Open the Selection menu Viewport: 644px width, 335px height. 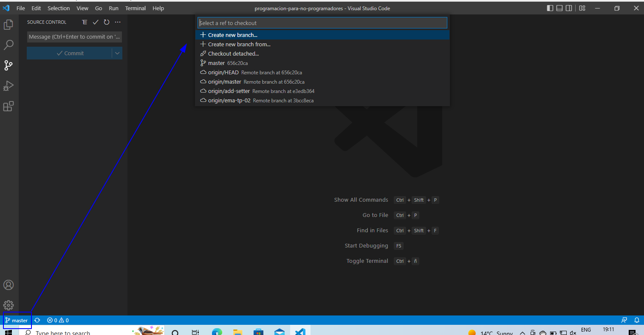59,8
